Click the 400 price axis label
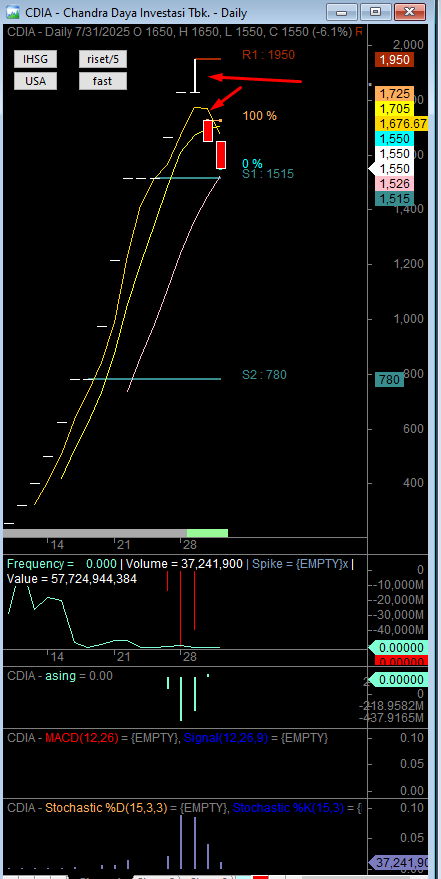Viewport: 441px width, 879px height. tap(412, 483)
